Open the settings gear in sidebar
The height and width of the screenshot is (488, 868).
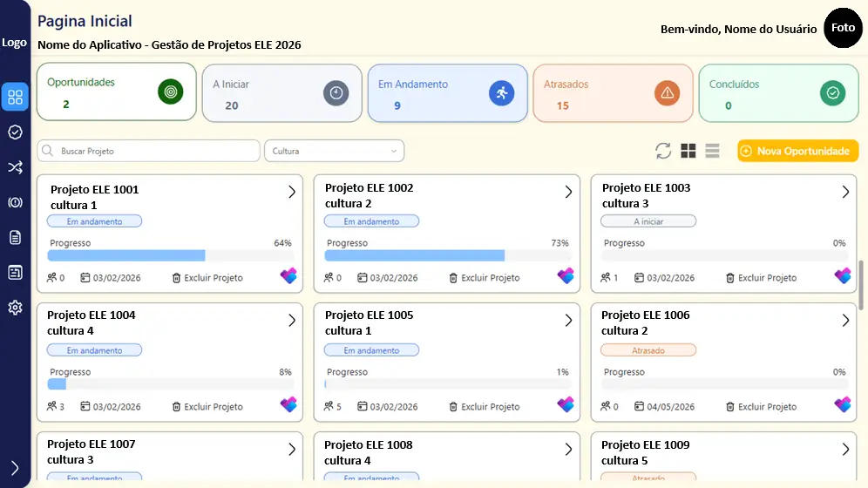click(15, 307)
